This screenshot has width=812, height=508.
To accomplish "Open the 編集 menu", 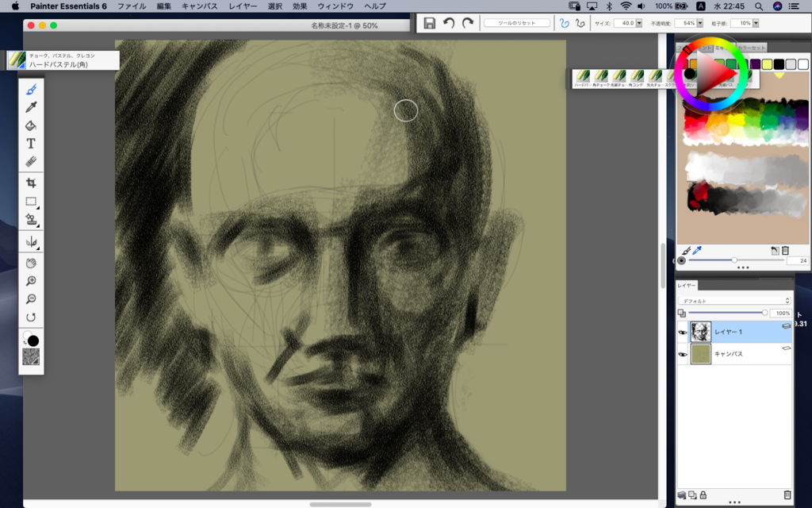I will [x=163, y=6].
